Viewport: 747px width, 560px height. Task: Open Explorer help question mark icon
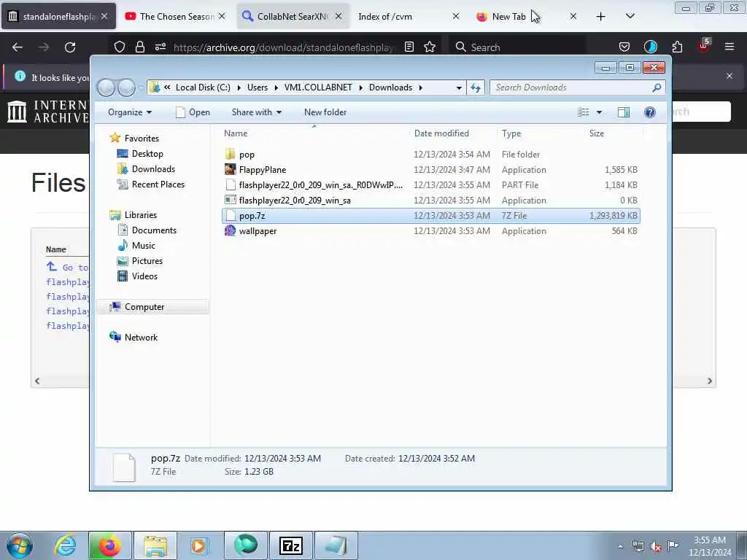pyautogui.click(x=650, y=112)
